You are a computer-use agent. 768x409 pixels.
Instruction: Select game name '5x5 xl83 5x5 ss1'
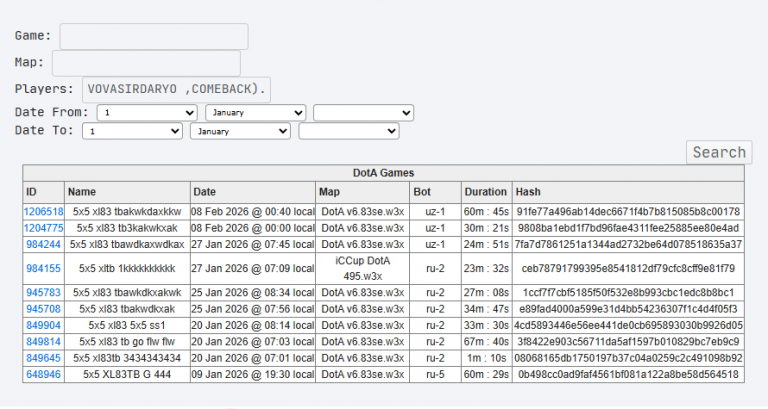point(127,325)
